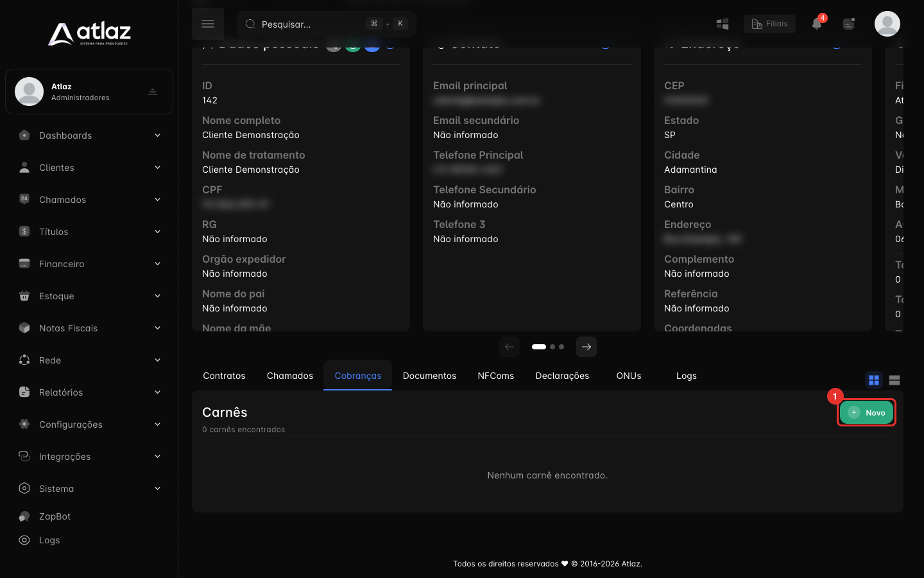This screenshot has height=578, width=924.
Task: Click the Dashboards sidebar icon
Action: click(24, 135)
